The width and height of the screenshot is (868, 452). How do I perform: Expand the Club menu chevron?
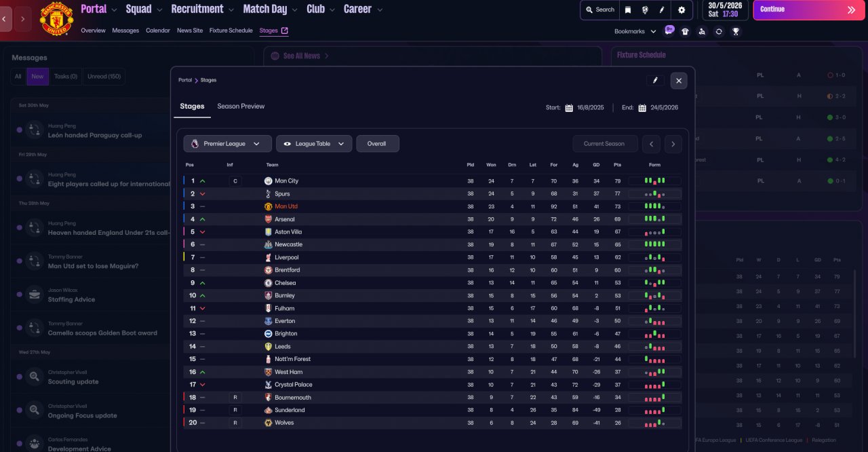click(x=332, y=10)
